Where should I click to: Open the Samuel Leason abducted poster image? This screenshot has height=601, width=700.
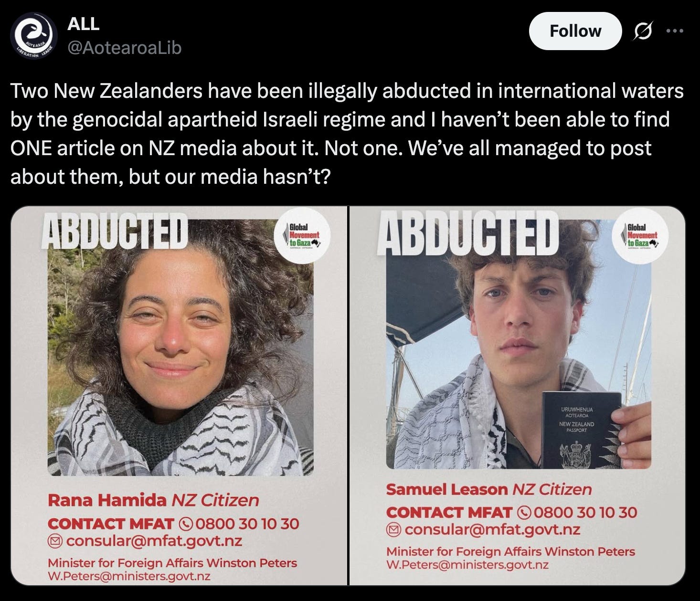(x=518, y=396)
